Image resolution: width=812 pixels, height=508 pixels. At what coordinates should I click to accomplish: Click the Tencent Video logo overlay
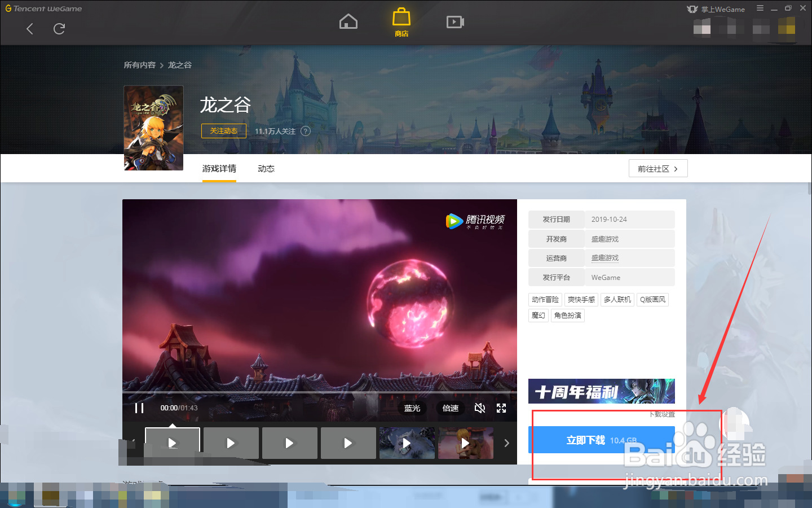coord(475,221)
